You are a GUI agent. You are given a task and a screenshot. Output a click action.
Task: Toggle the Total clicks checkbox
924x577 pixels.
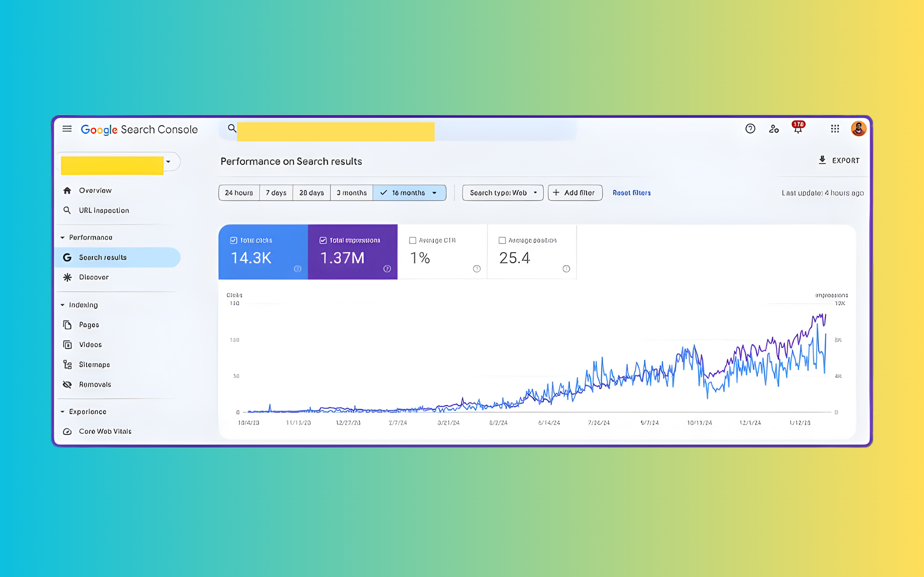pyautogui.click(x=233, y=241)
